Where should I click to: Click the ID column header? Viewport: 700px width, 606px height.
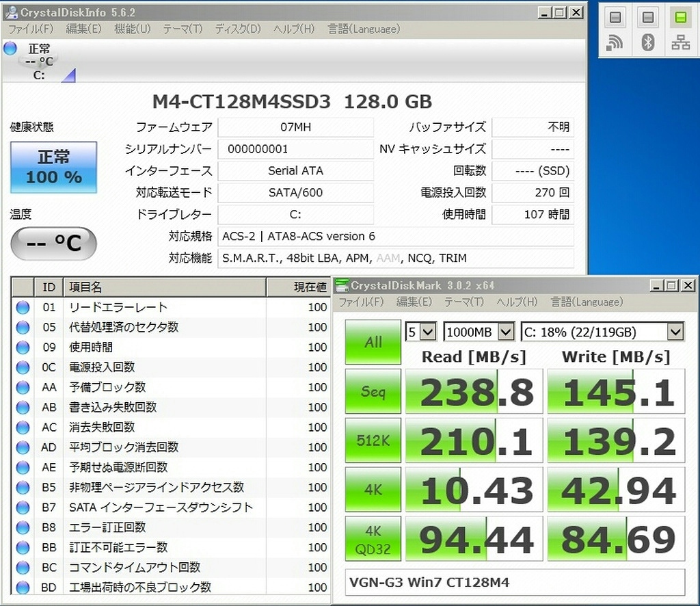49,287
